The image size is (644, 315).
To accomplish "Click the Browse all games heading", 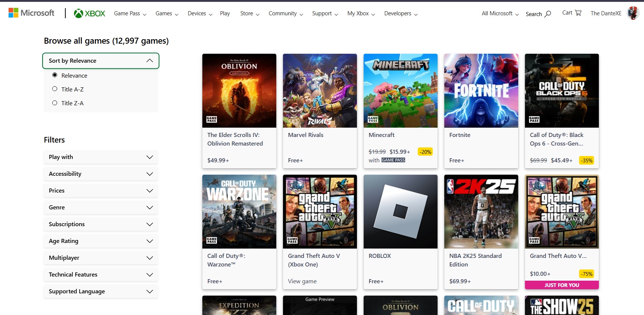I will tap(106, 41).
